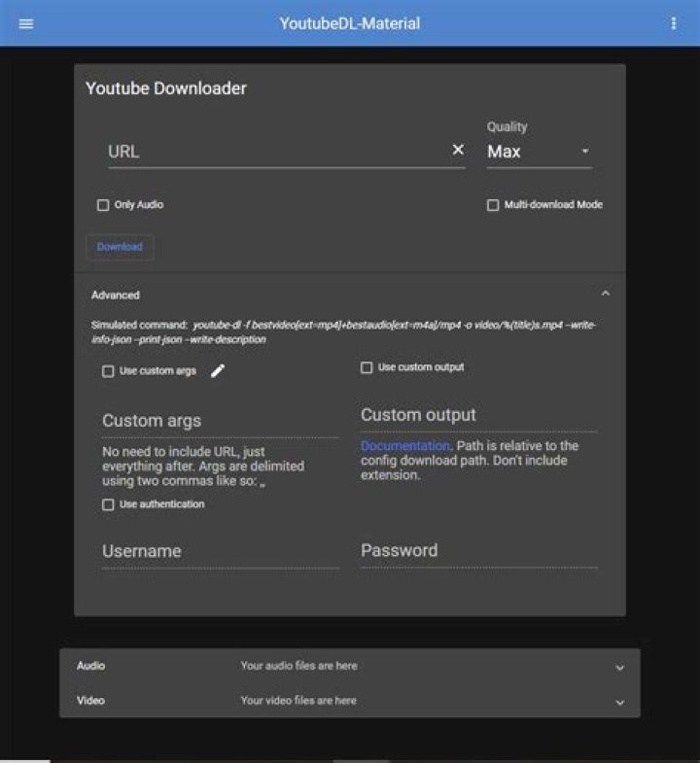This screenshot has height=763, width=700.
Task: Open the Documentation link
Action: tap(405, 446)
